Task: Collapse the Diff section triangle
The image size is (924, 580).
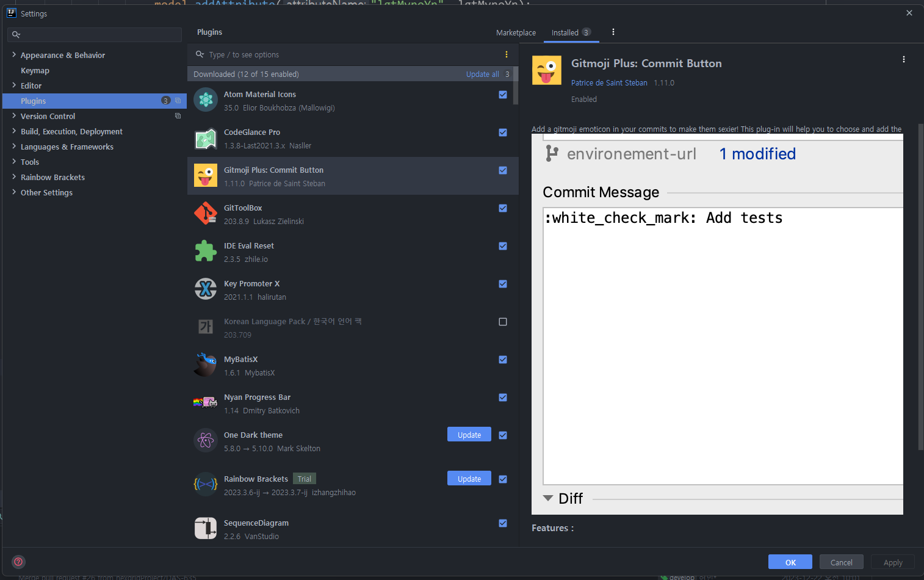Action: pyautogui.click(x=548, y=498)
